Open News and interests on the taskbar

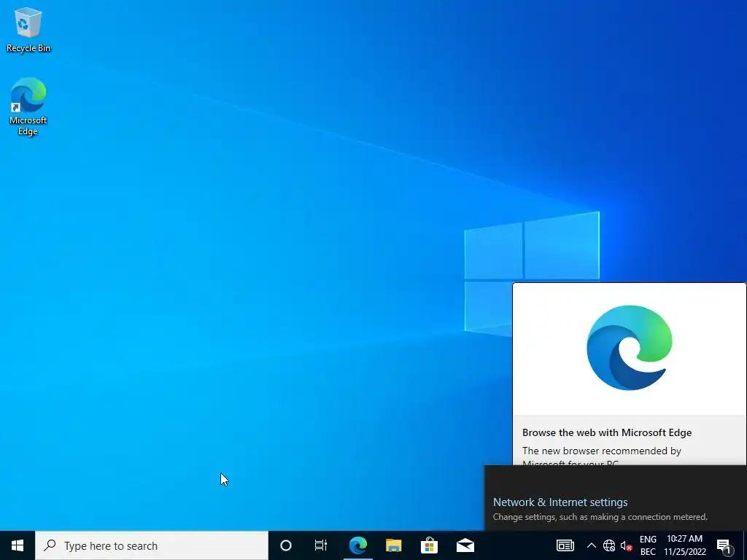[x=565, y=545]
